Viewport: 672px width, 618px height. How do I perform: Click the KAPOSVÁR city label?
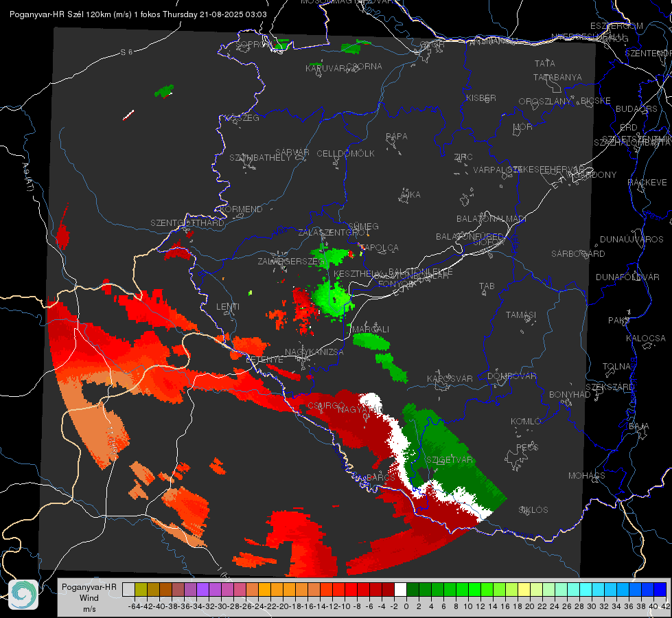pos(450,378)
